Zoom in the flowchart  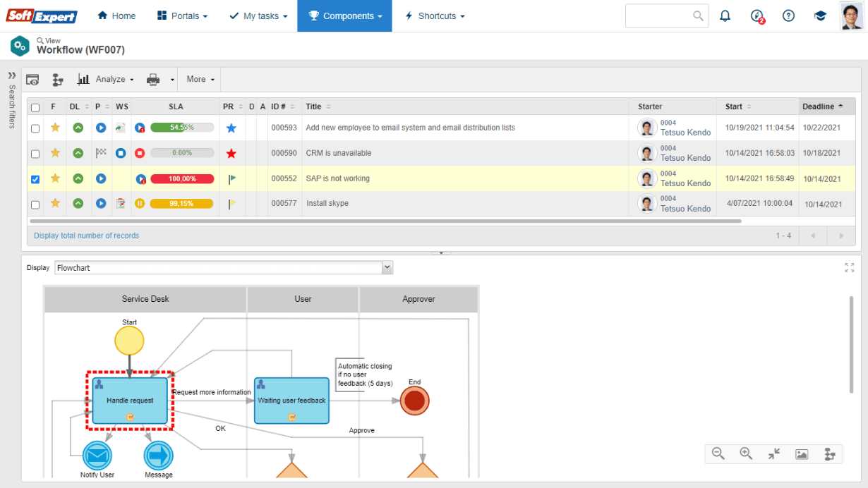coord(746,453)
